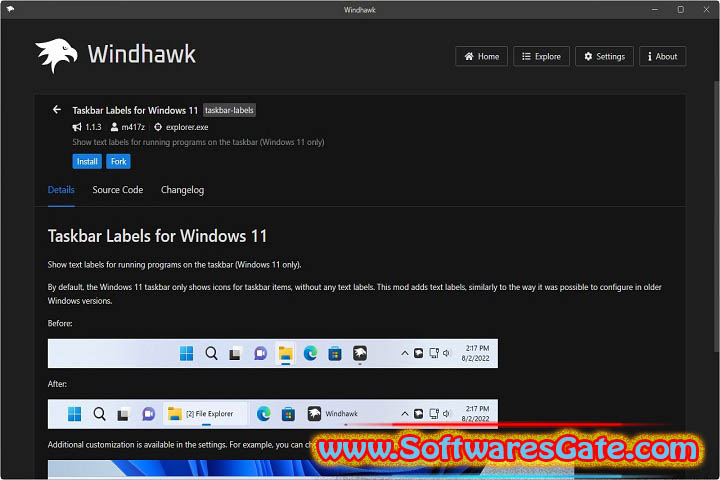Click [2] File Explorer label in After image
Image resolution: width=720 pixels, height=480 pixels.
(210, 413)
